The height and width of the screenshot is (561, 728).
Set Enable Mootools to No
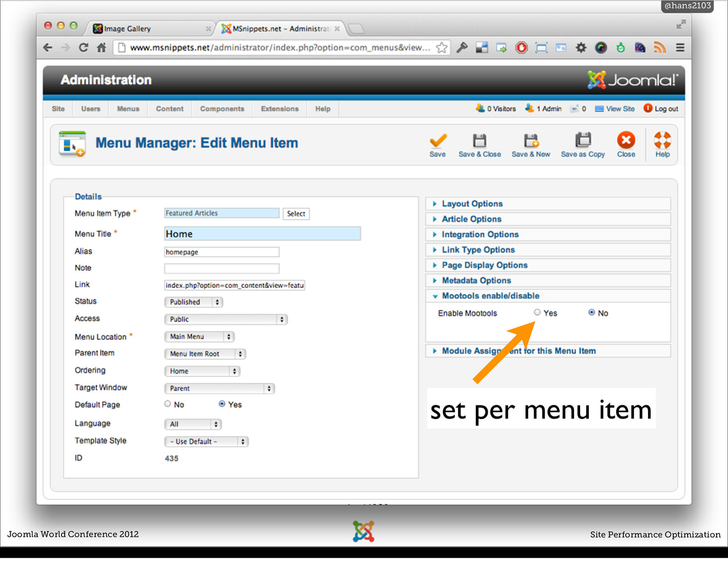click(x=591, y=312)
